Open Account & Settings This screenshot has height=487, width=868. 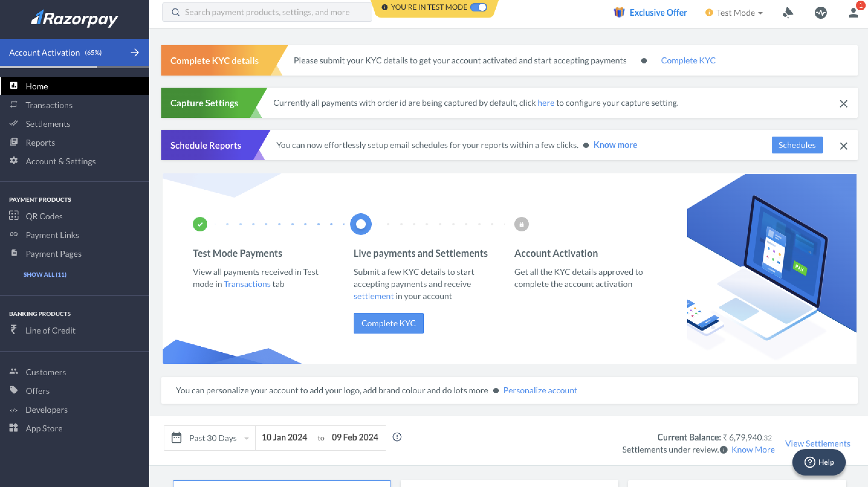[x=61, y=161]
